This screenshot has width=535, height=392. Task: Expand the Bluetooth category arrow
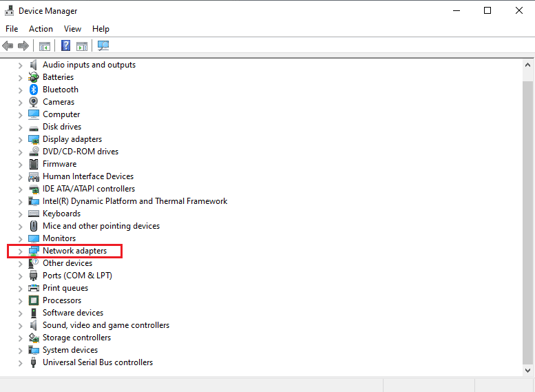point(20,90)
